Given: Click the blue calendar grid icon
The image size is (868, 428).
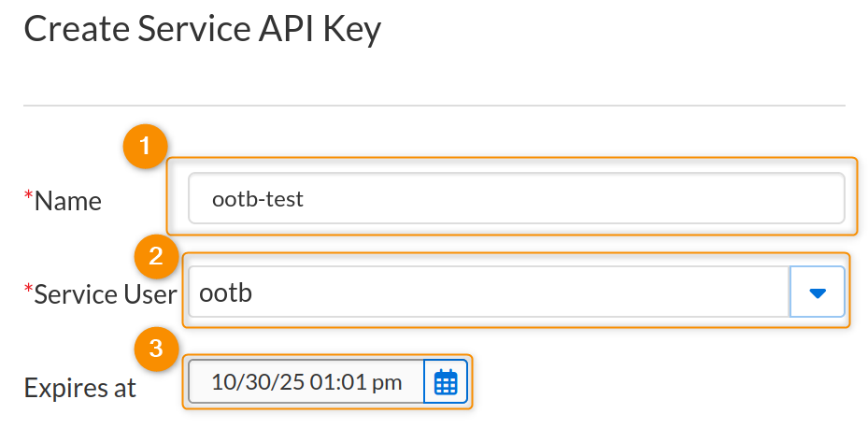Looking at the screenshot, I should 446,382.
